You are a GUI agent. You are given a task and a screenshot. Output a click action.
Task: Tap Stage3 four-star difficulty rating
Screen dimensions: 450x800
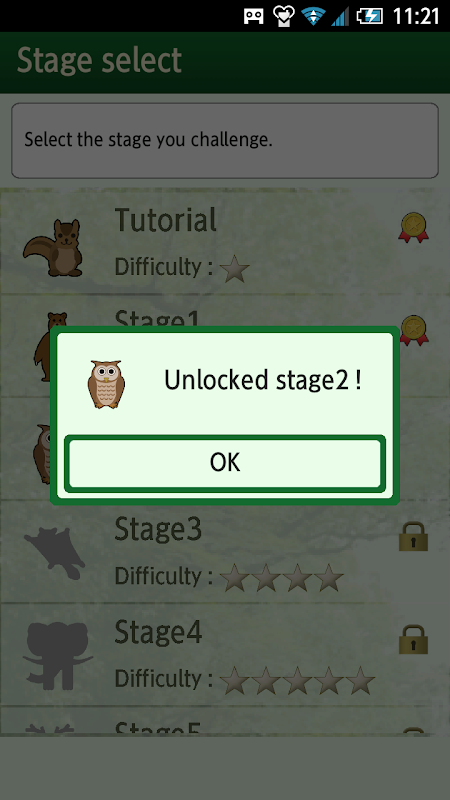pyautogui.click(x=282, y=578)
